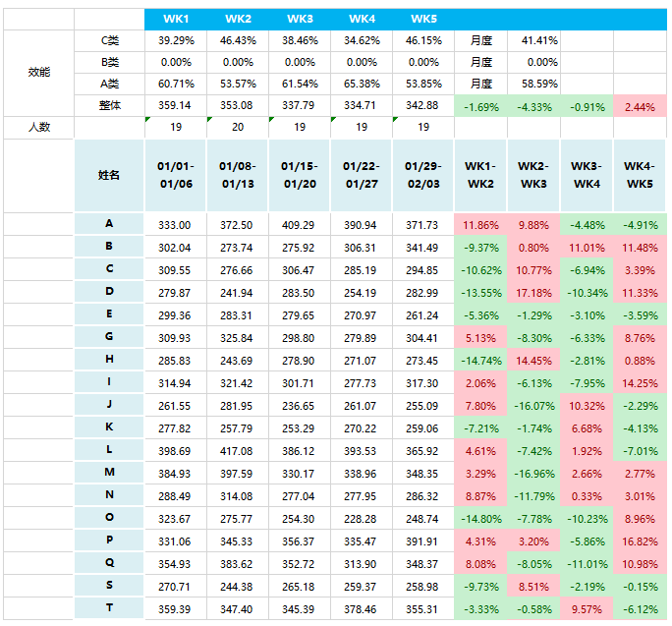This screenshot has width=672, height=626.
Task: Click employee O's green -14.80% cell
Action: (x=480, y=518)
